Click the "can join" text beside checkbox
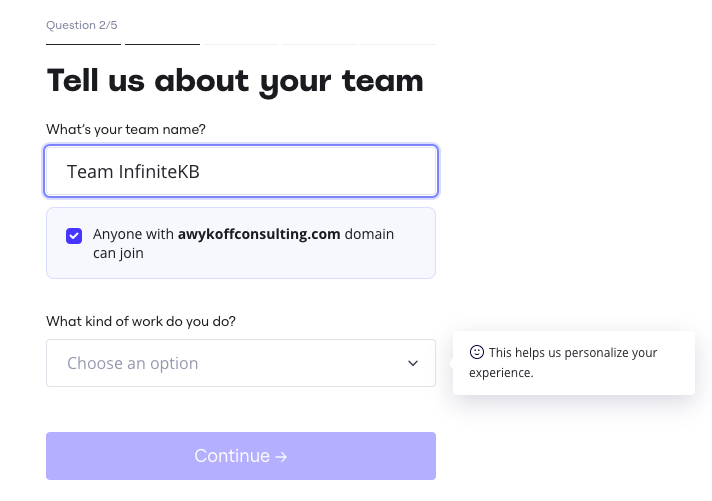The height and width of the screenshot is (501, 712). pyautogui.click(x=118, y=253)
